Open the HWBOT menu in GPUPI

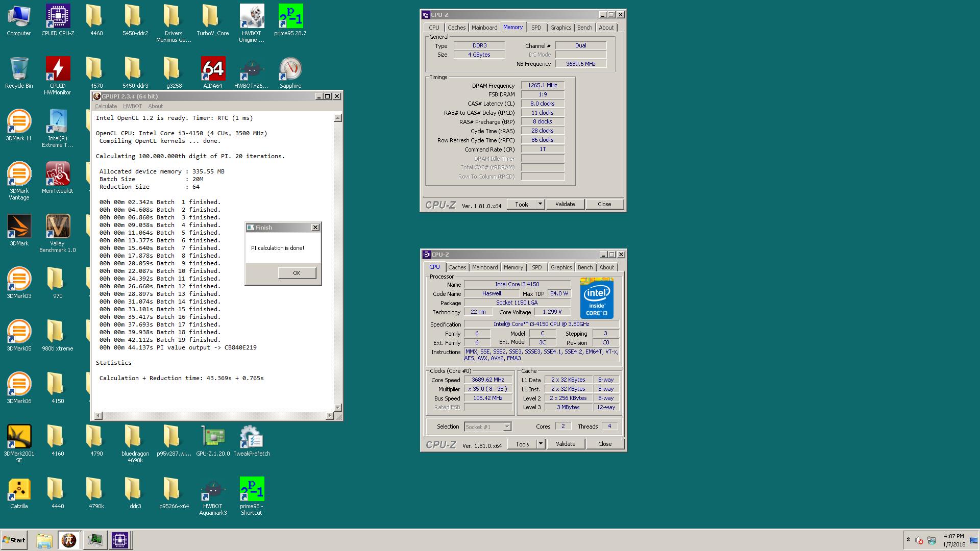[133, 106]
